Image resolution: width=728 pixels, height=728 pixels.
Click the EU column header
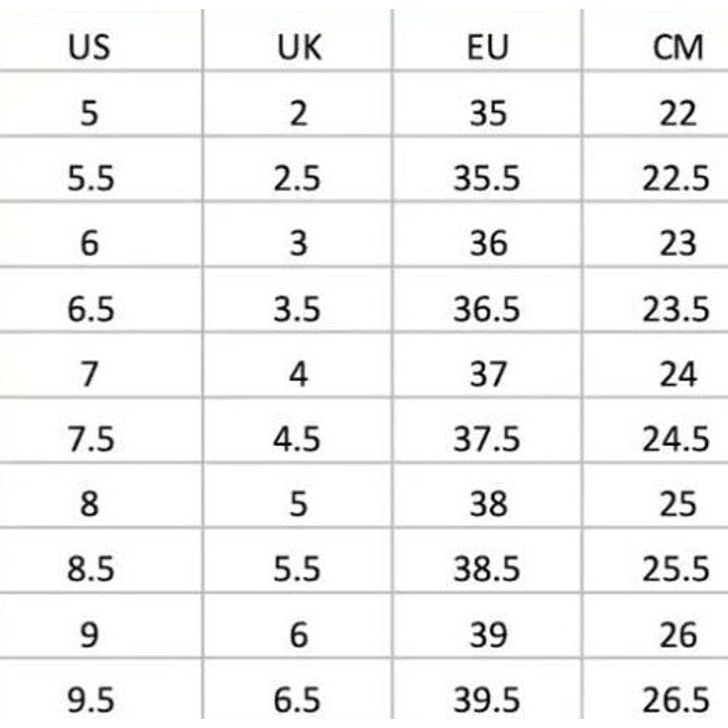486,48
